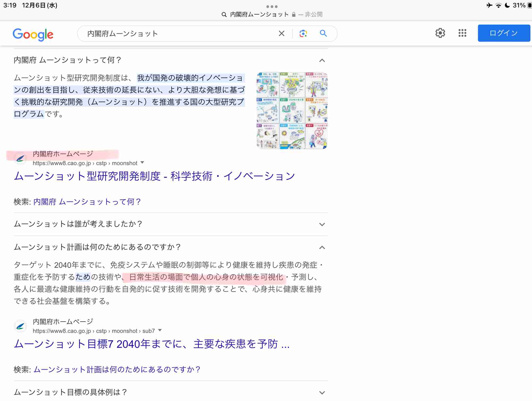Screen dimensions: 532x401
Task: Clear the search box with X icon
Action: pos(282,33)
